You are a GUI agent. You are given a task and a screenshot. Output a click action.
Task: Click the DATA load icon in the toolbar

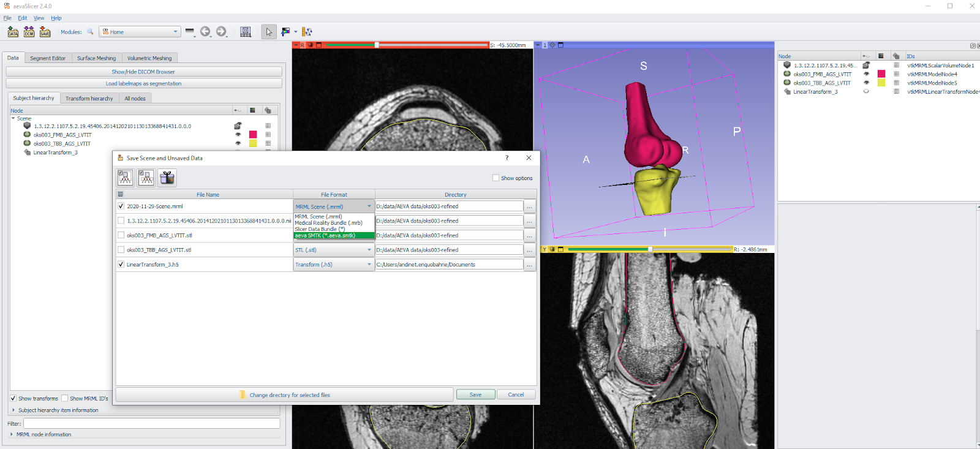tap(13, 32)
